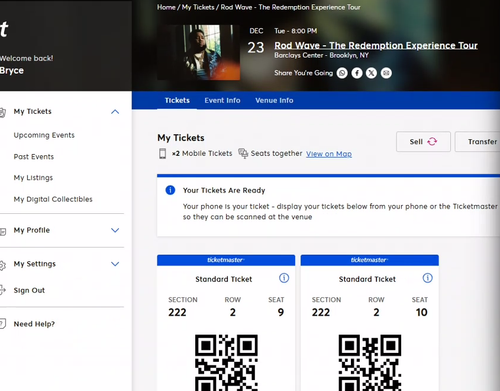This screenshot has height=391, width=500.
Task: Click the QR code on seat 9 ticket
Action: [226, 362]
